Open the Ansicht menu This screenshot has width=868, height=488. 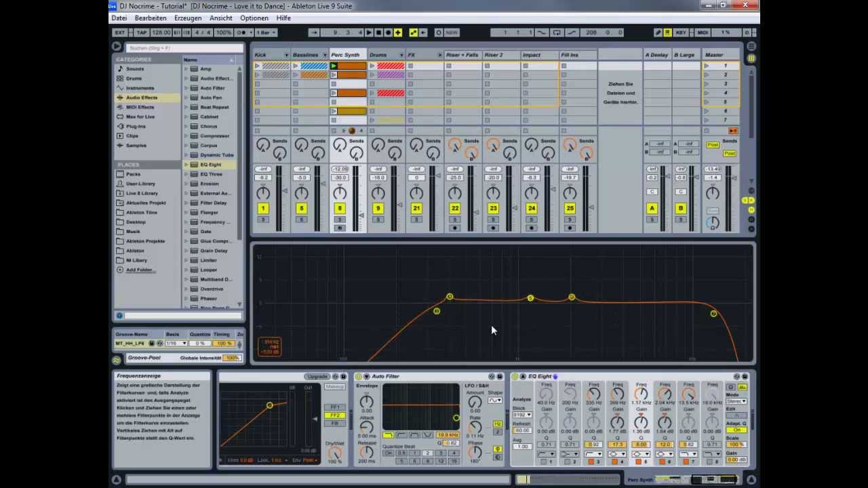(x=221, y=18)
